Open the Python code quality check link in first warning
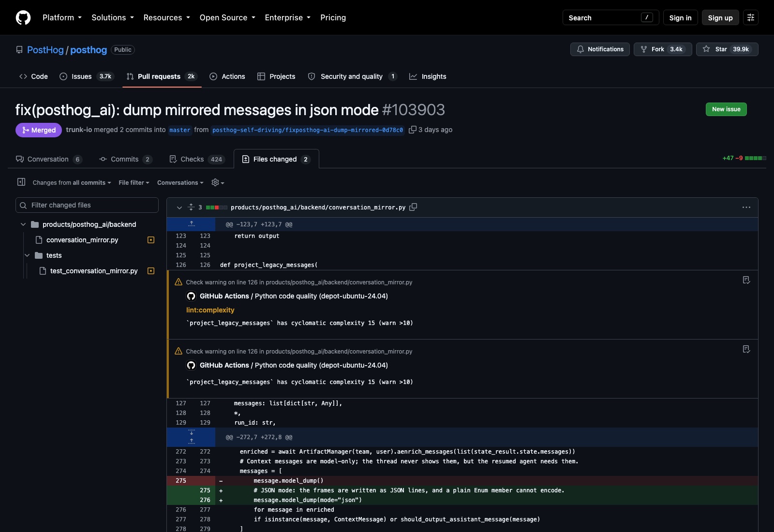Viewport: 774px width, 532px height. coord(321,296)
